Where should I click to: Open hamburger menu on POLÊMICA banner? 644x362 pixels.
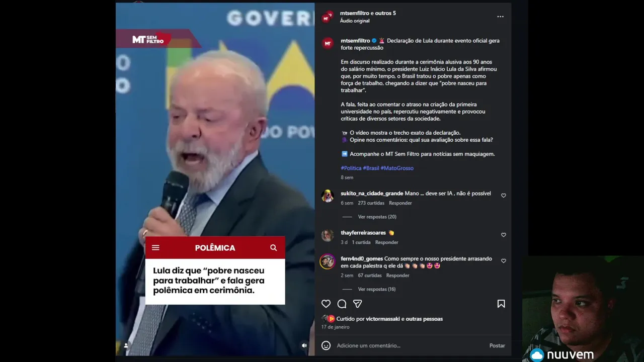tap(155, 247)
